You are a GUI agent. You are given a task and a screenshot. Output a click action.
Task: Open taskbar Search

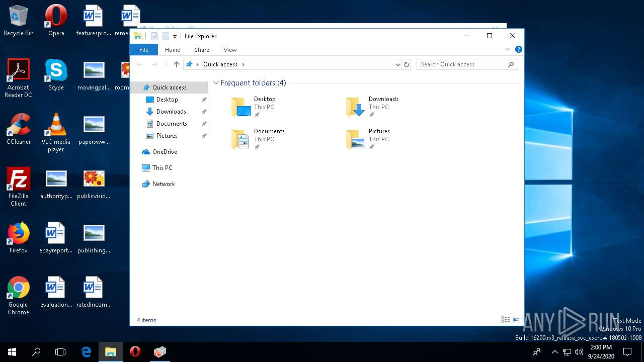[36, 352]
